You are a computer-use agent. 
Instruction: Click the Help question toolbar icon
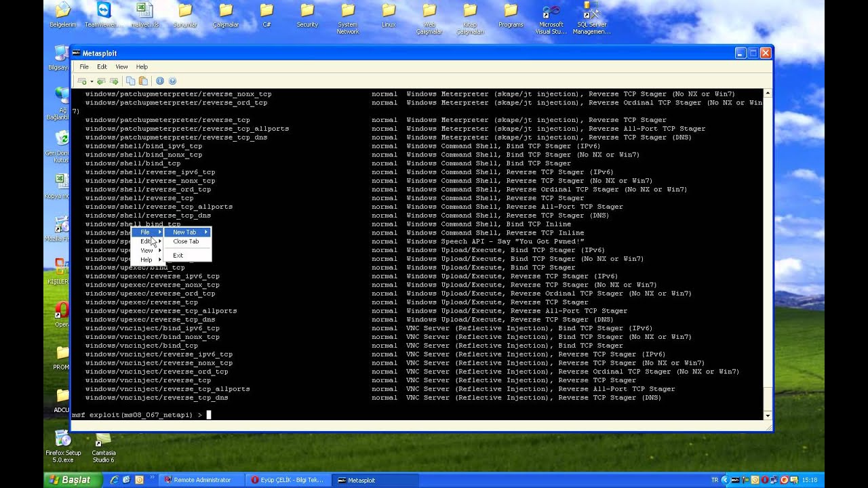[x=172, y=81]
